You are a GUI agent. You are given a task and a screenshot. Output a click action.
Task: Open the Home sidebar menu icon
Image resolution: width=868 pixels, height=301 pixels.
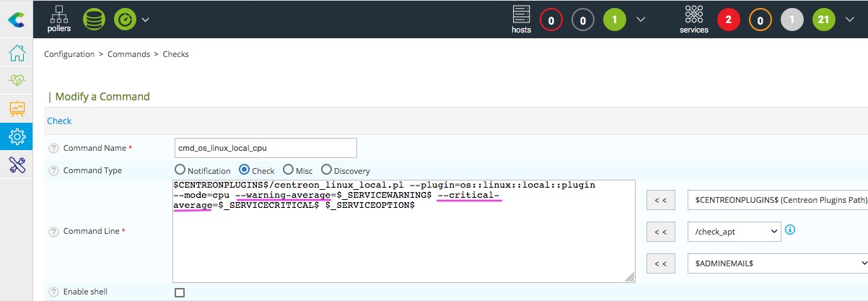pos(17,53)
